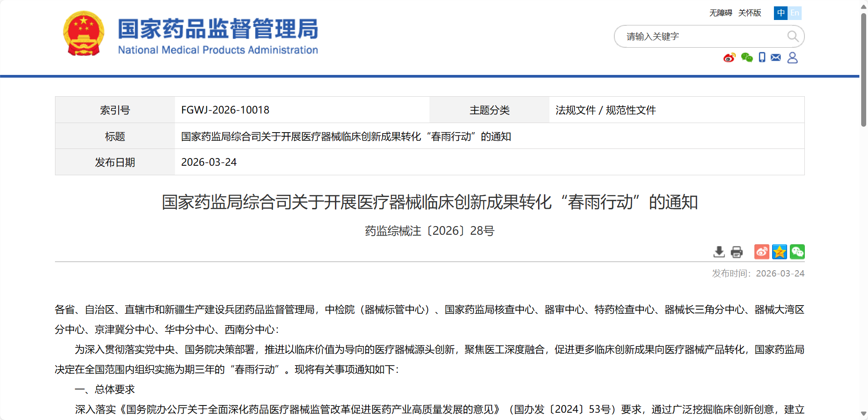Open the 关怀版 care version

tap(750, 13)
